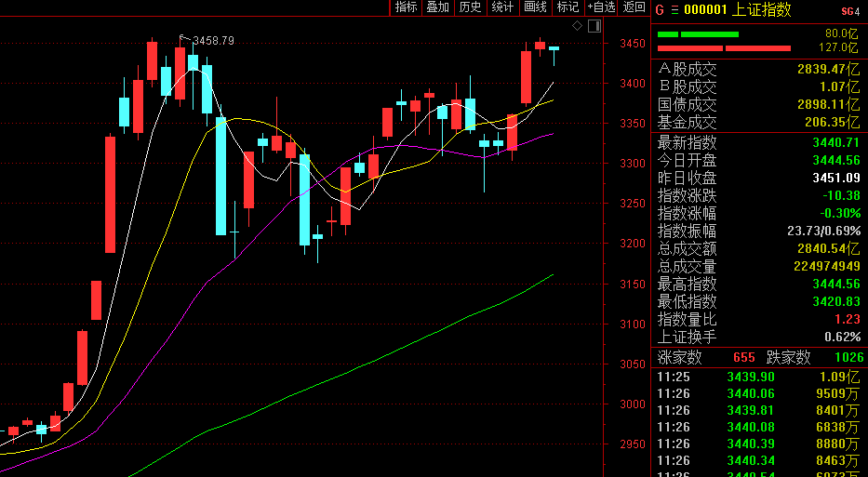The height and width of the screenshot is (477, 868).
Task: Click the 今日开盘 row label
Action: (x=687, y=161)
